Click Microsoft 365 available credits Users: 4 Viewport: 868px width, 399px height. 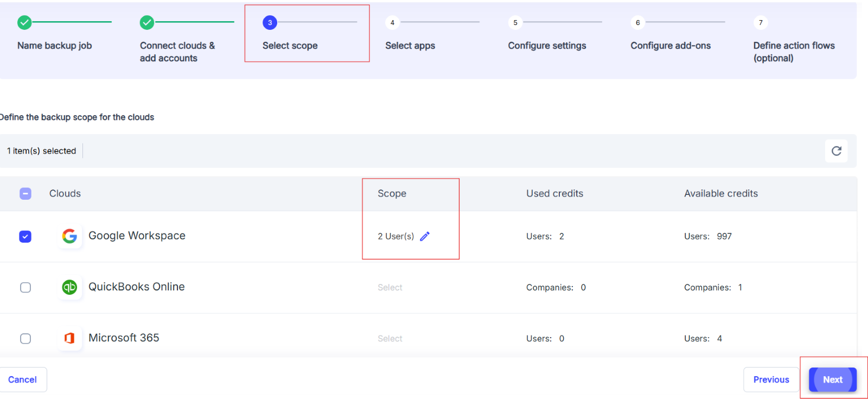[x=703, y=338]
